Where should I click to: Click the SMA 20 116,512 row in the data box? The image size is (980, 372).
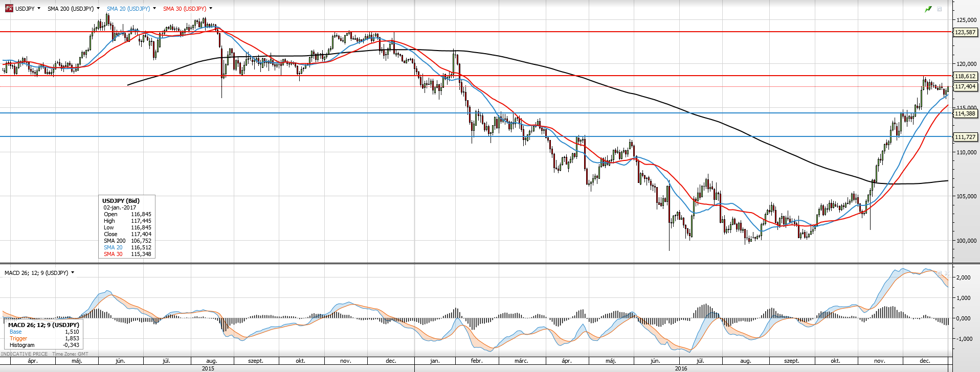point(127,247)
